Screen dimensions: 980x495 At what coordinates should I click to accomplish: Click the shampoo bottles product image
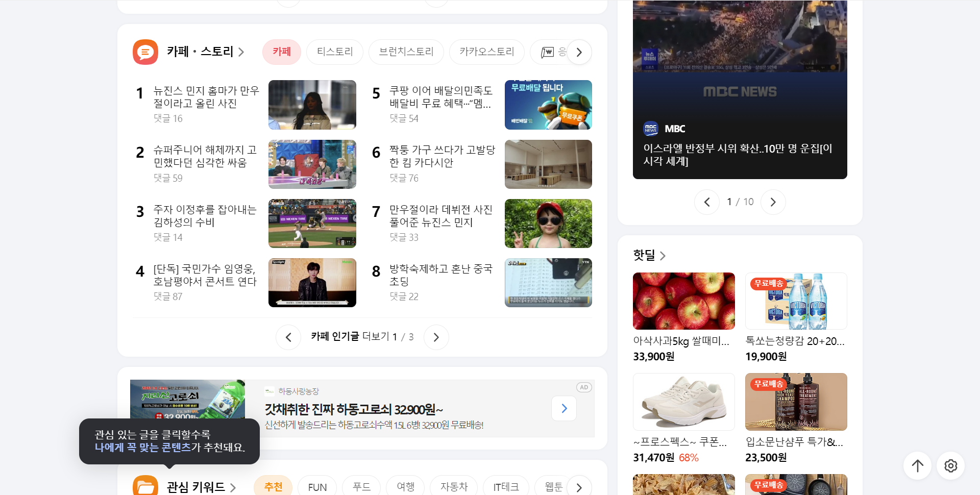pyautogui.click(x=796, y=402)
